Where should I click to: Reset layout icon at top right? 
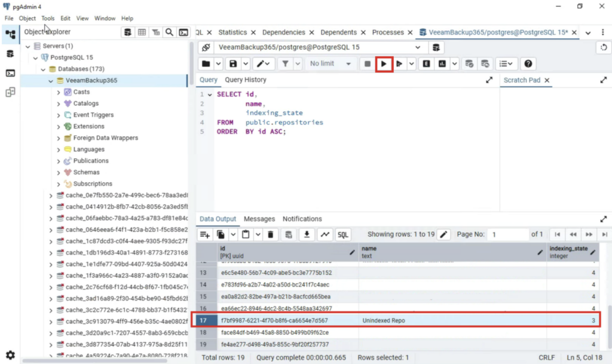604,48
